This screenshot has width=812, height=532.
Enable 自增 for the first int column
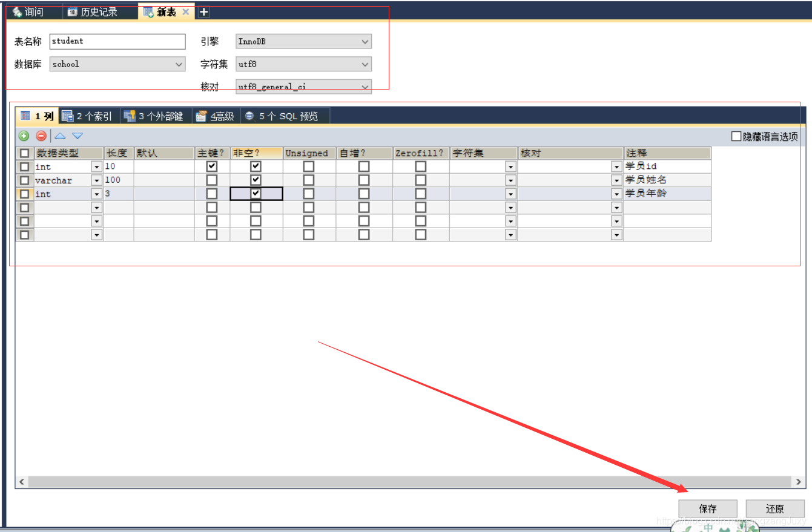pos(365,166)
